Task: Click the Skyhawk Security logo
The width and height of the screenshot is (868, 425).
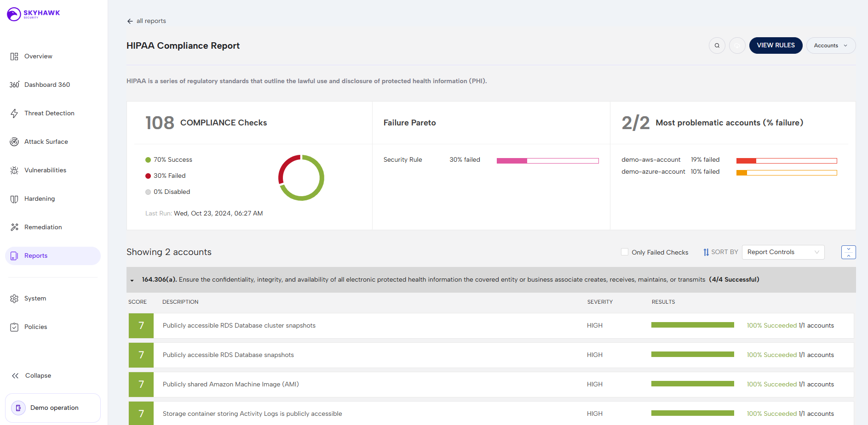Action: 34,14
